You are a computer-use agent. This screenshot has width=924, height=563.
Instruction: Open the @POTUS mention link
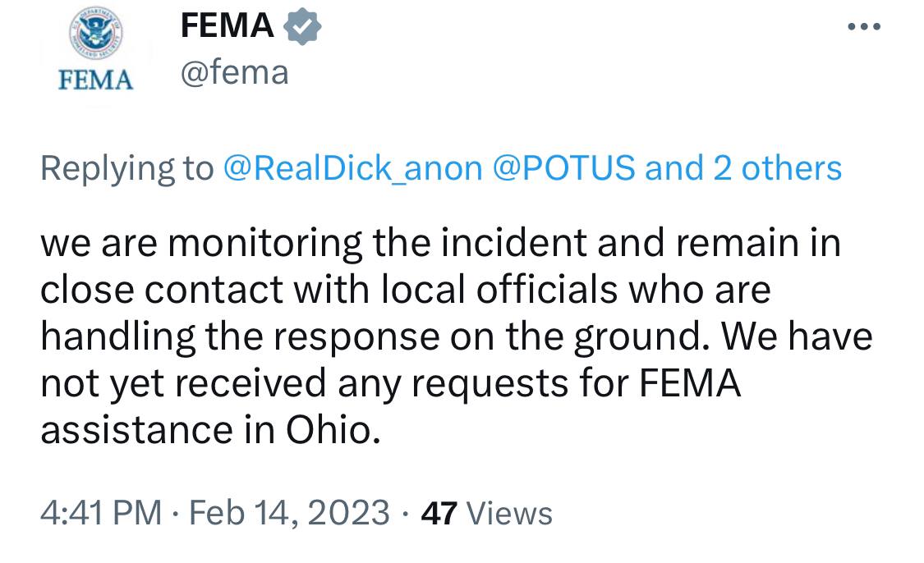coord(563,168)
